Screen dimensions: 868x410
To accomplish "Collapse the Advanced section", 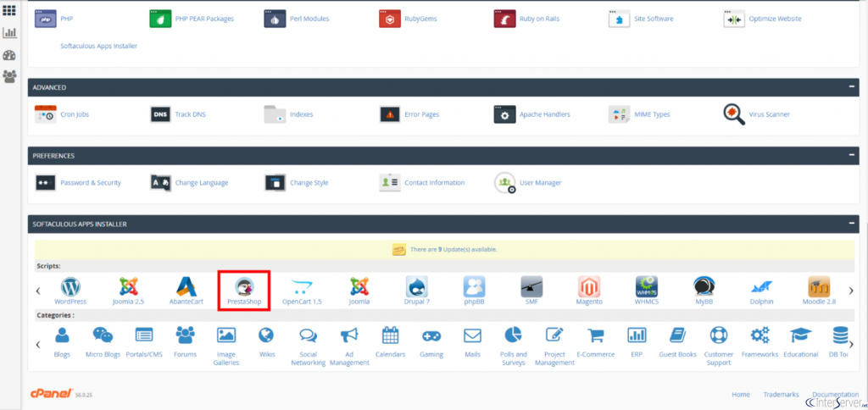I will (x=851, y=87).
